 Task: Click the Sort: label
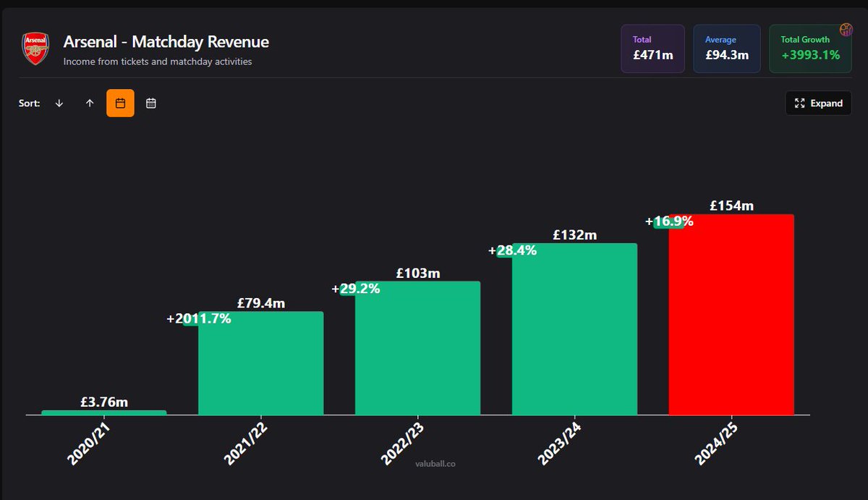coord(29,103)
